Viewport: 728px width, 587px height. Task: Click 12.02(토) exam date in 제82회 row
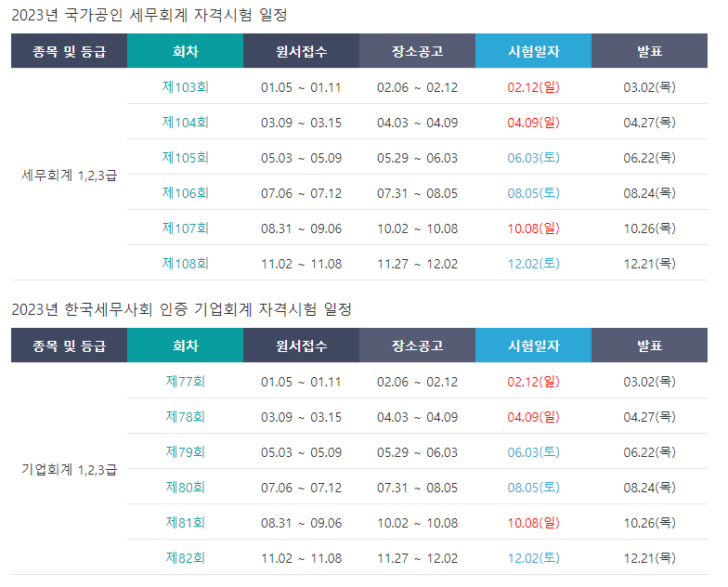point(533,557)
